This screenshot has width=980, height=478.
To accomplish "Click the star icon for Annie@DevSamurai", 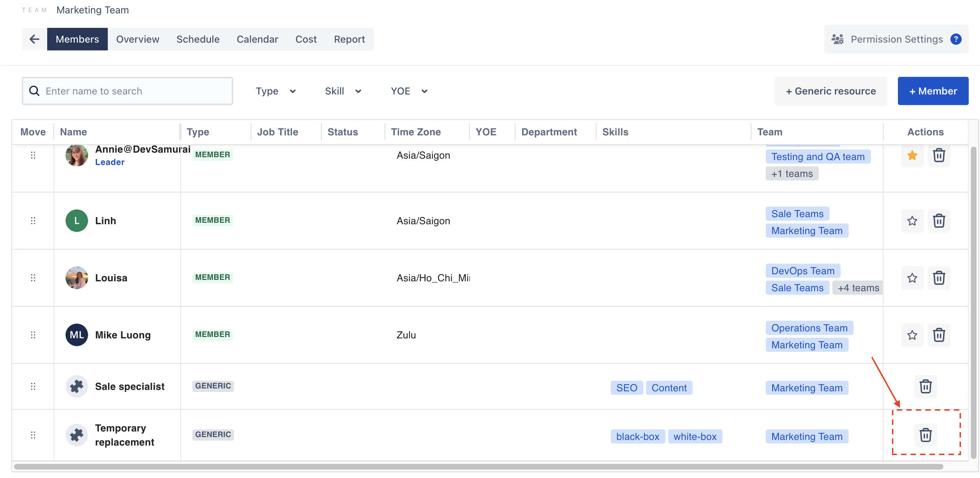I will pos(912,155).
